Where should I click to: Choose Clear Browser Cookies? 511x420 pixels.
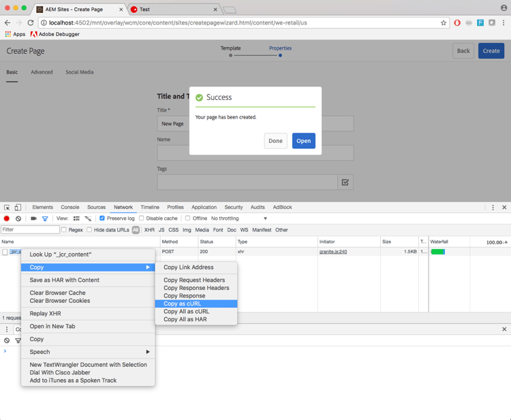point(88,301)
